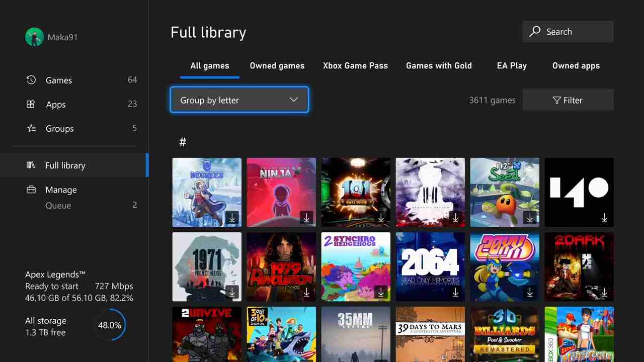Click the Games history clock icon
This screenshot has height=362, width=644.
pos(31,80)
